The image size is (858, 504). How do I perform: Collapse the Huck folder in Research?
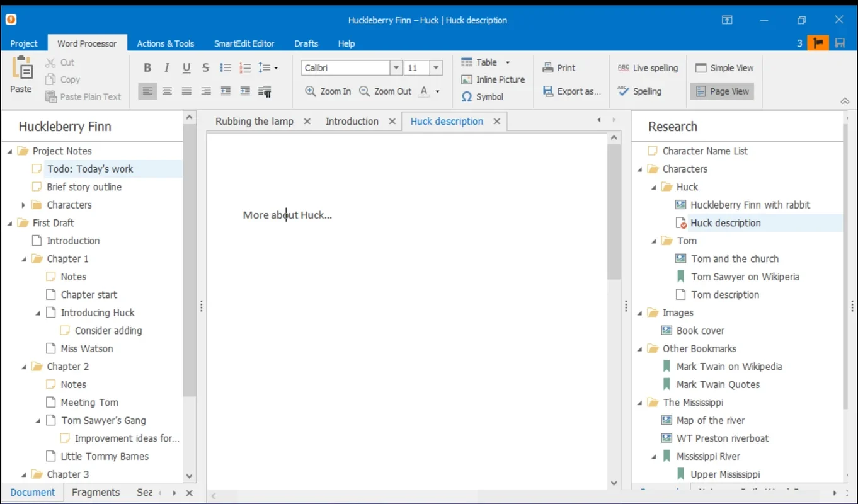click(654, 187)
